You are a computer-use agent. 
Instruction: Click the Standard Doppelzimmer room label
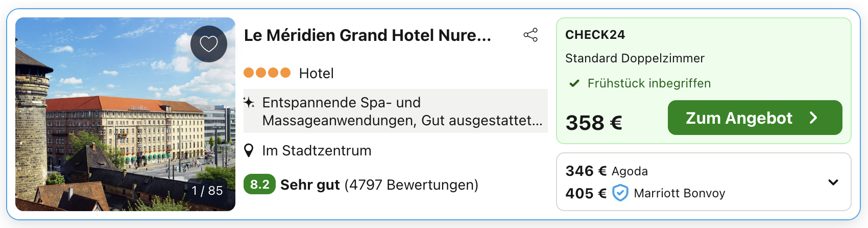[635, 58]
